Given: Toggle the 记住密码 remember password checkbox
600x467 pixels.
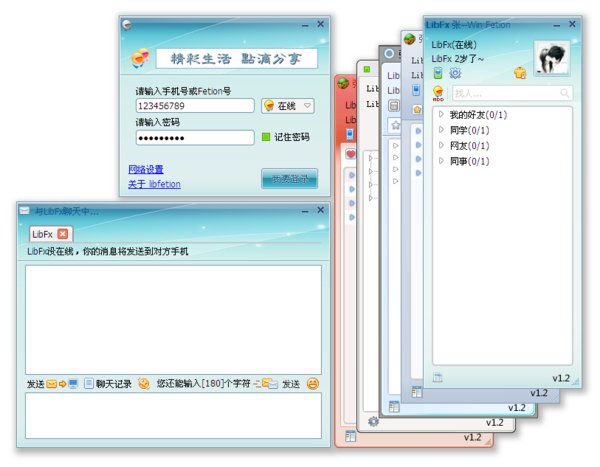Looking at the screenshot, I should 266,137.
